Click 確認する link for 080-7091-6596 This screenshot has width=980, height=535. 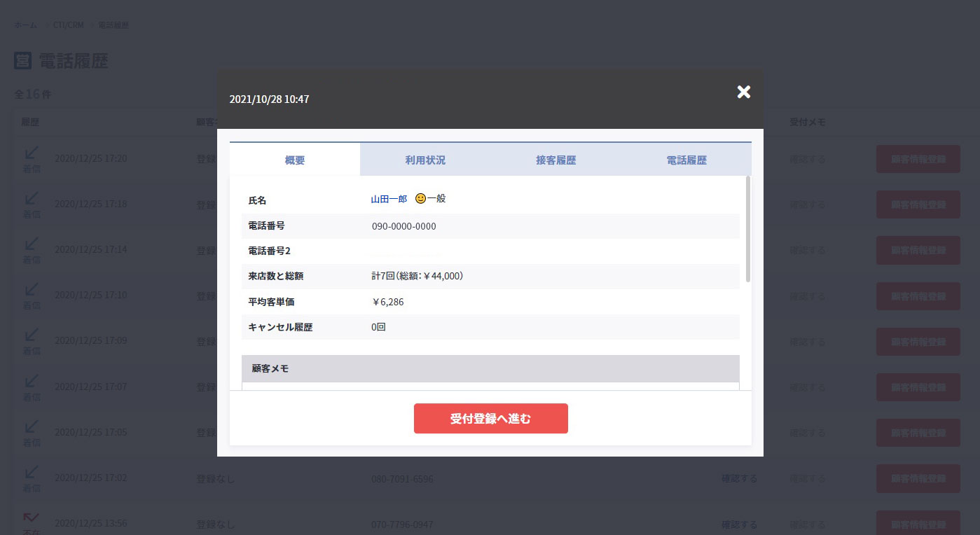[x=739, y=479]
